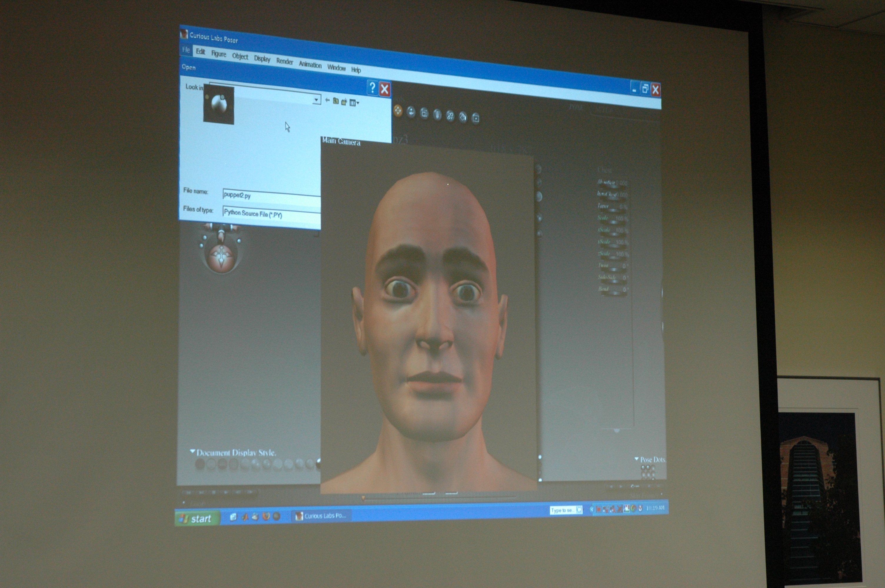Open the Render menu

(x=285, y=61)
